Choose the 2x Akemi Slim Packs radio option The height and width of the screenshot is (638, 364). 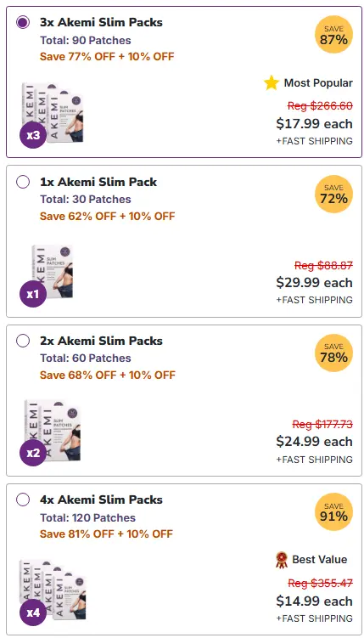(x=23, y=341)
